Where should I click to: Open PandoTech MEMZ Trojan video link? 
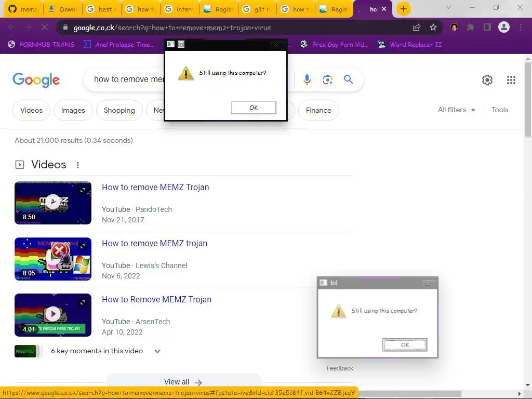(155, 187)
